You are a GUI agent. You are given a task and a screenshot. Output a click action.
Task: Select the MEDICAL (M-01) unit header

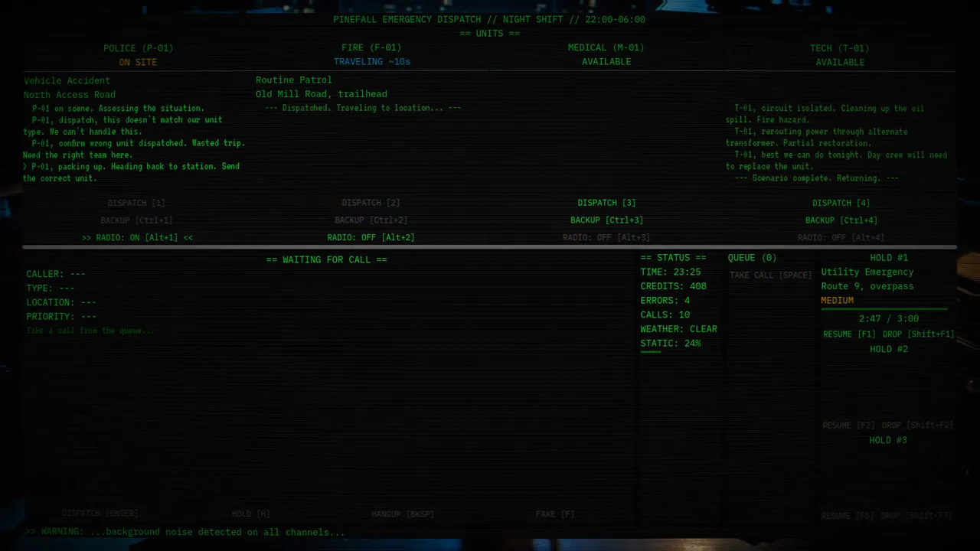(x=606, y=47)
